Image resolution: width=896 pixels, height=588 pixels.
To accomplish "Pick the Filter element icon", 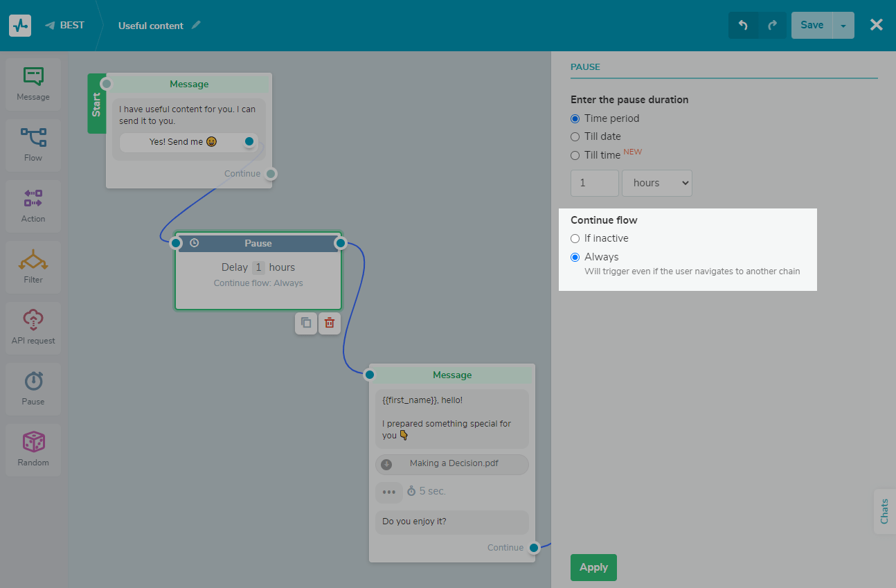I will [x=33, y=260].
